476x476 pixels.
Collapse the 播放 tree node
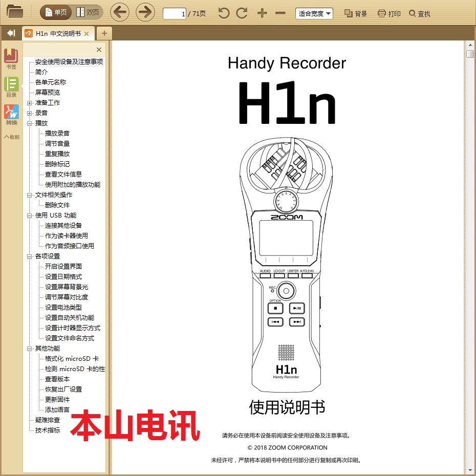coord(30,123)
